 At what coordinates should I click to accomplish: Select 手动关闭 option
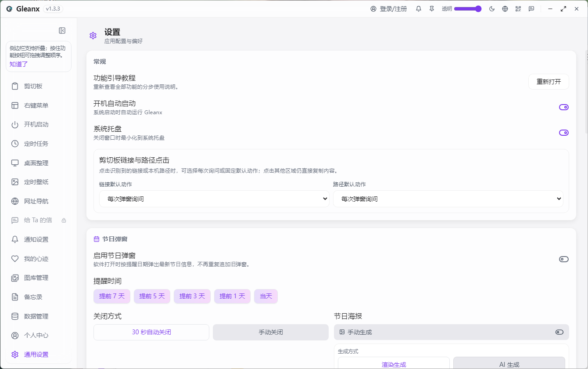coord(271,332)
